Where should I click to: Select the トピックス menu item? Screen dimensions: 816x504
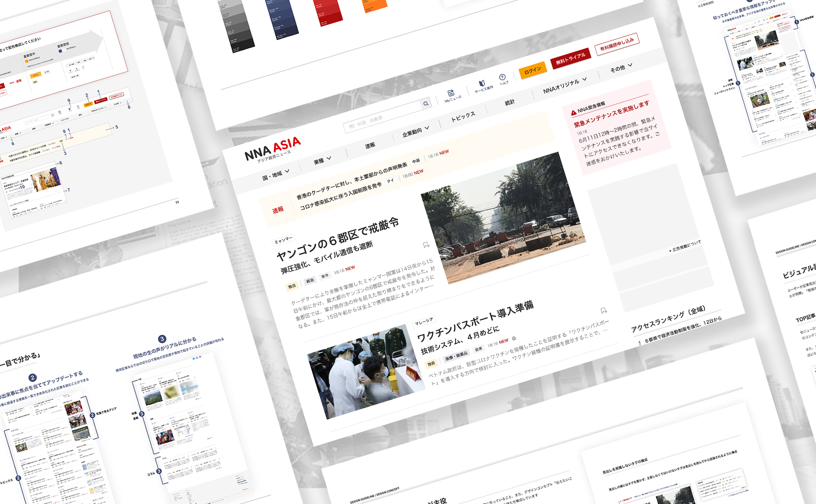coord(463,117)
